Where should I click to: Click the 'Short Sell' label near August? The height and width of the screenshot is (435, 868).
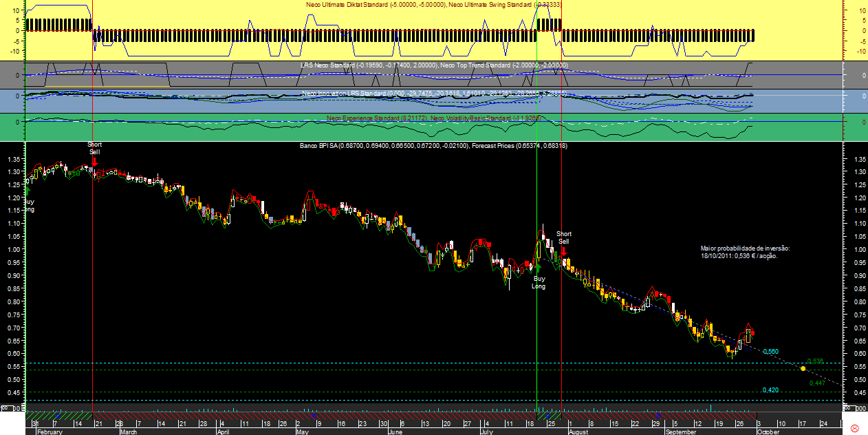(x=563, y=237)
